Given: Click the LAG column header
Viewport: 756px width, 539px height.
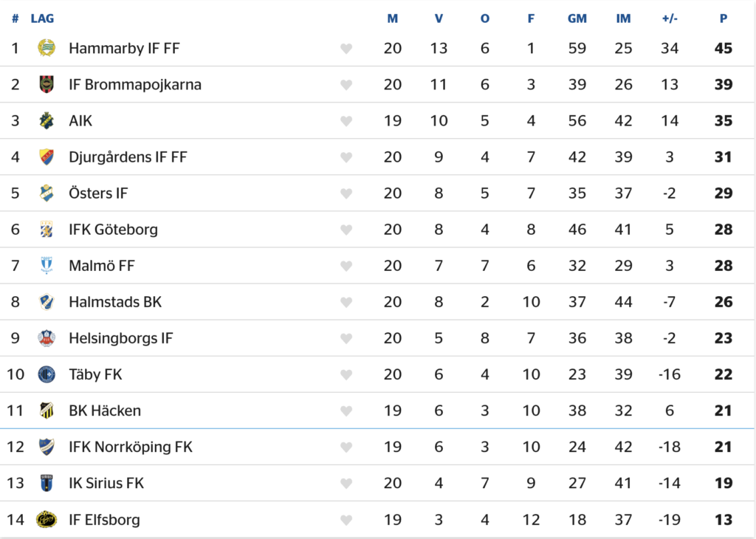Looking at the screenshot, I should pyautogui.click(x=42, y=18).
